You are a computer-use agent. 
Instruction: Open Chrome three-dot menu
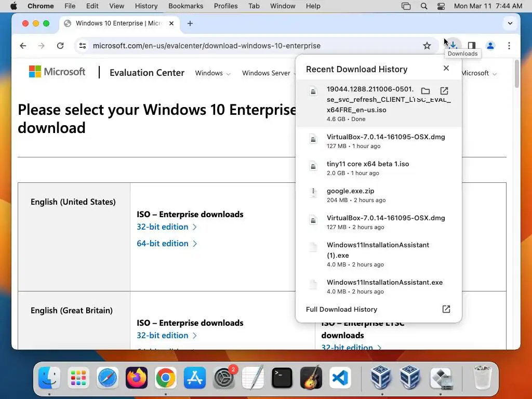tap(509, 46)
